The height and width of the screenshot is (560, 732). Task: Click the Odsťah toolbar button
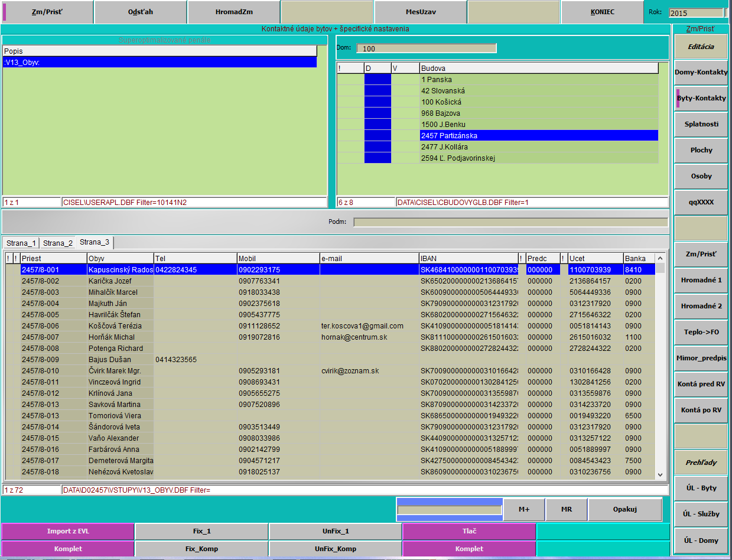coord(140,12)
